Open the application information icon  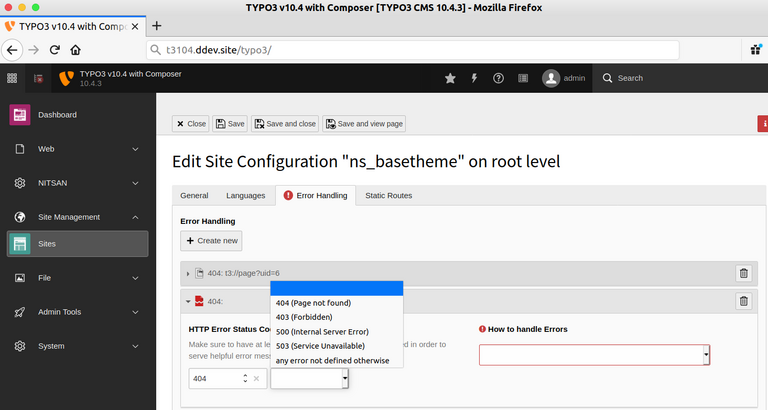pyautogui.click(x=522, y=78)
